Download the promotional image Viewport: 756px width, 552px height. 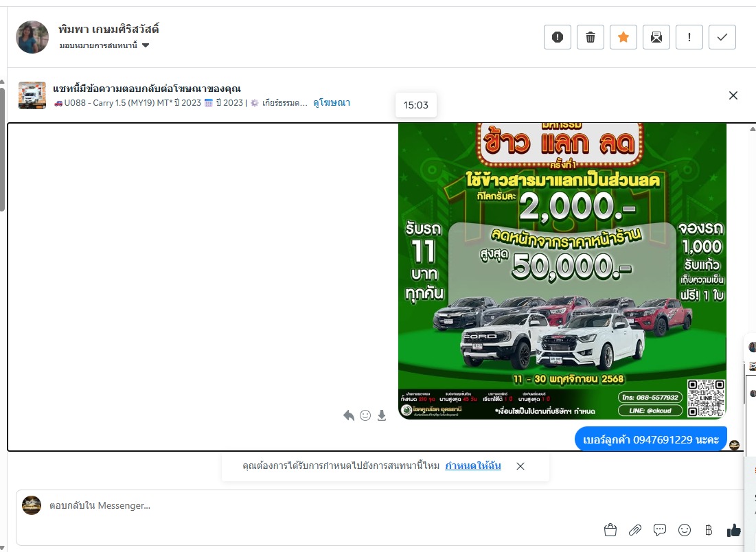(x=381, y=415)
